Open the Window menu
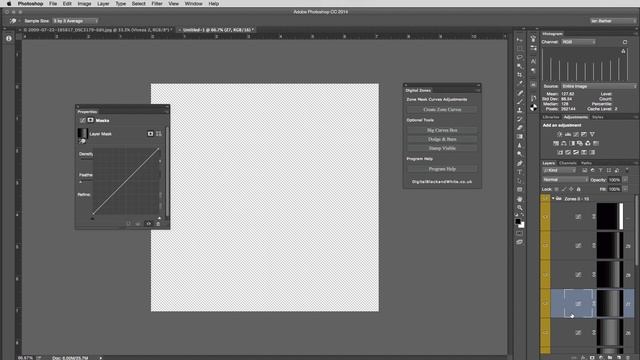This screenshot has height=360, width=640. click(193, 4)
